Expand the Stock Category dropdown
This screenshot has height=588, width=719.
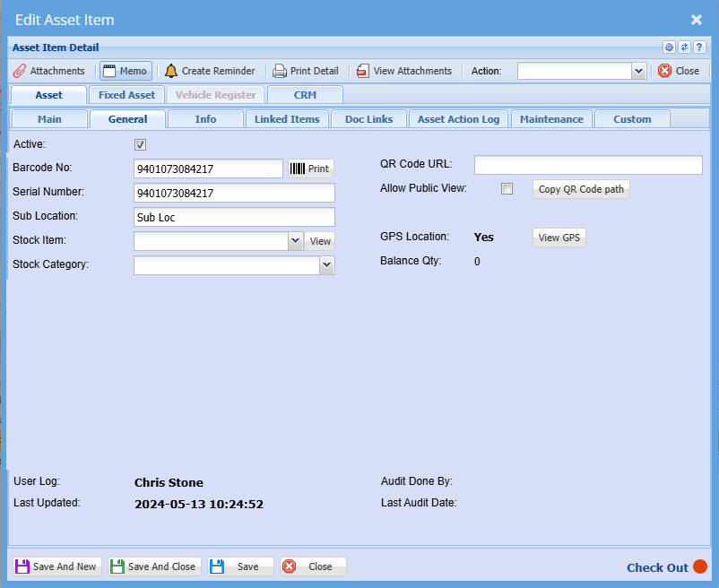tap(327, 265)
